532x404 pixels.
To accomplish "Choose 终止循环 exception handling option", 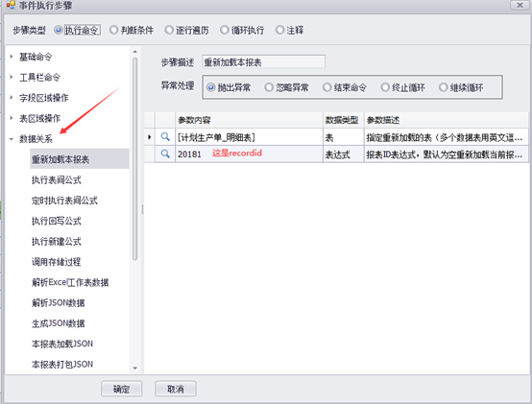I will (385, 87).
